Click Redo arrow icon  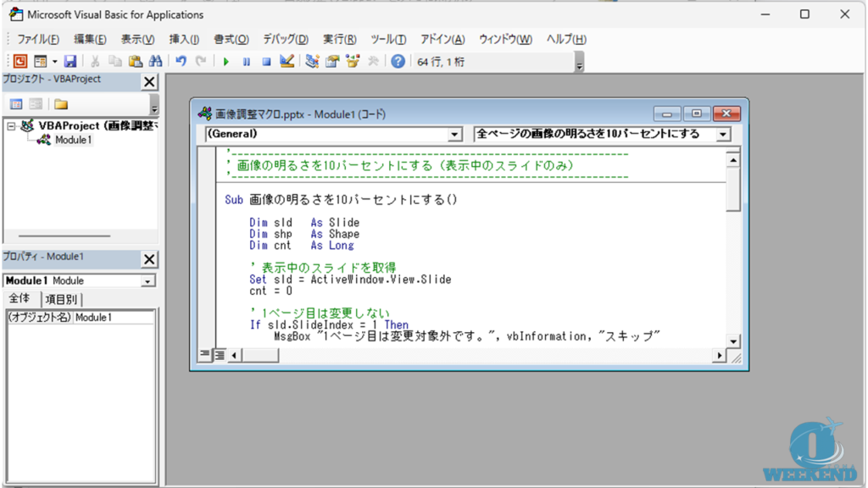201,61
